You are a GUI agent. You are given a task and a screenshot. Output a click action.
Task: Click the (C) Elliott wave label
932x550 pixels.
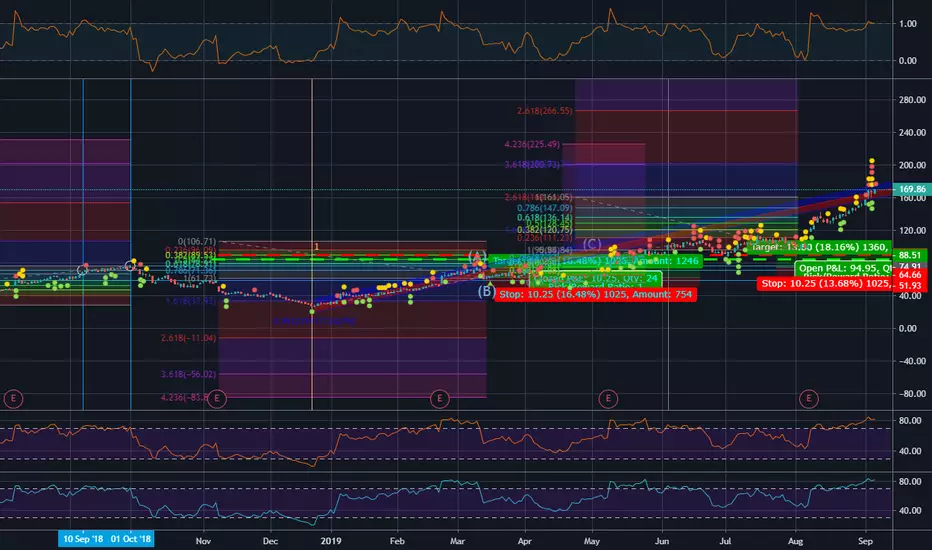pos(592,244)
